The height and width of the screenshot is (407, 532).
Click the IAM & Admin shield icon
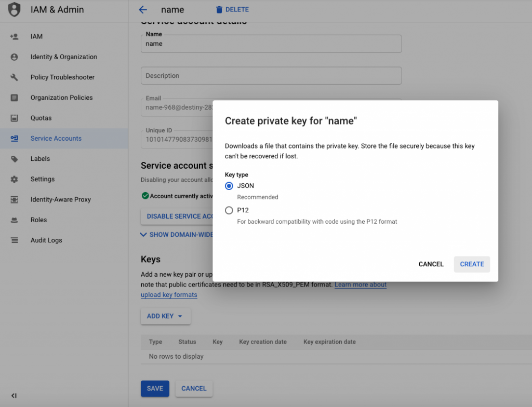(x=14, y=9)
